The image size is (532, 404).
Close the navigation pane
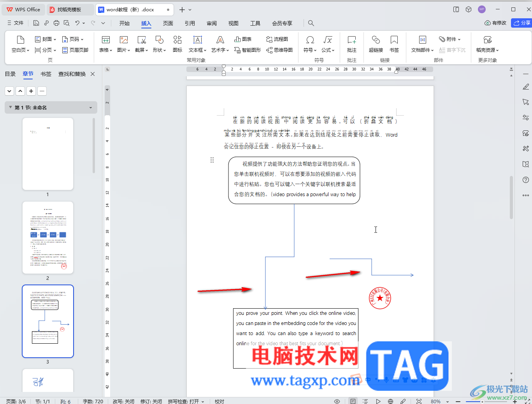(93, 74)
